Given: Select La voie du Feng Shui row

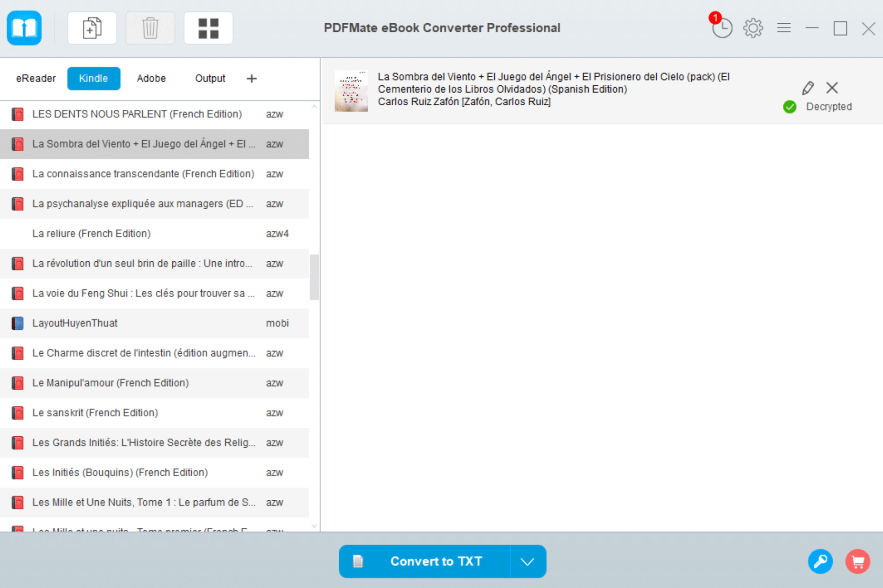Looking at the screenshot, I should [154, 294].
